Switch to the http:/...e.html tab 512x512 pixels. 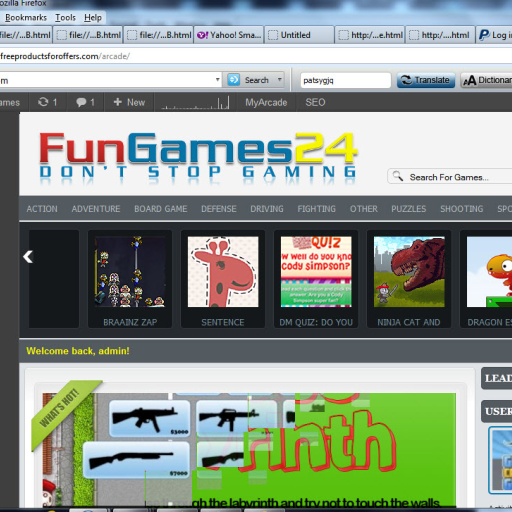click(x=370, y=35)
